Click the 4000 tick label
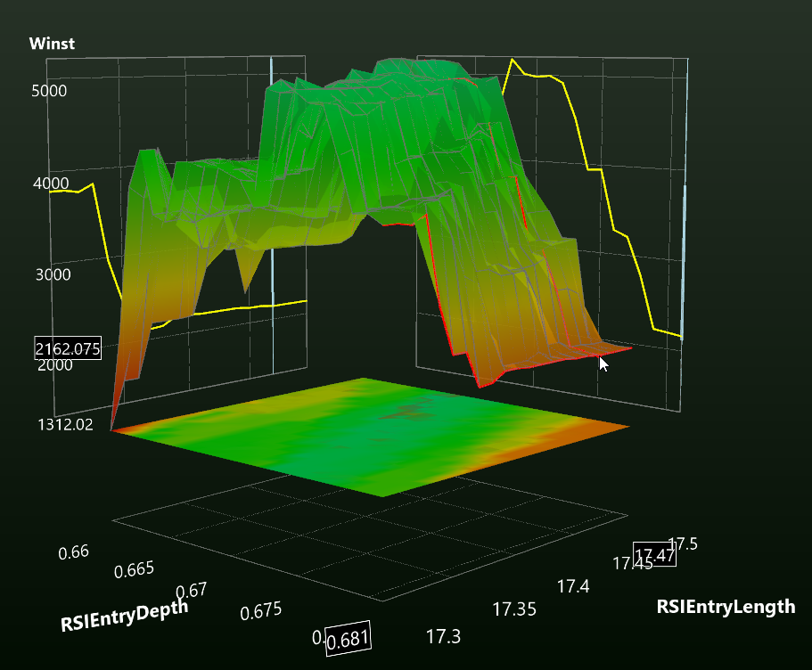Screen dimensions: 812x670 tap(51, 184)
